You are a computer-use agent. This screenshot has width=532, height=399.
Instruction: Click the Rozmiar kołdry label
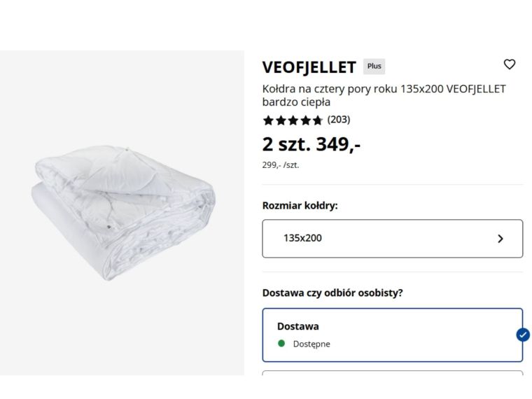click(x=300, y=206)
